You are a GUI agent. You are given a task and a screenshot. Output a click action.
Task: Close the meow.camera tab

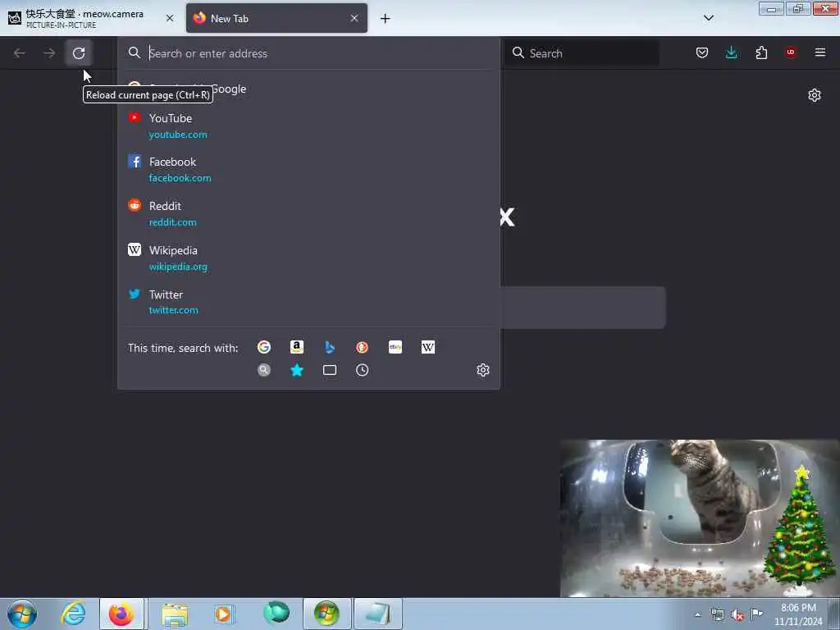pos(170,18)
